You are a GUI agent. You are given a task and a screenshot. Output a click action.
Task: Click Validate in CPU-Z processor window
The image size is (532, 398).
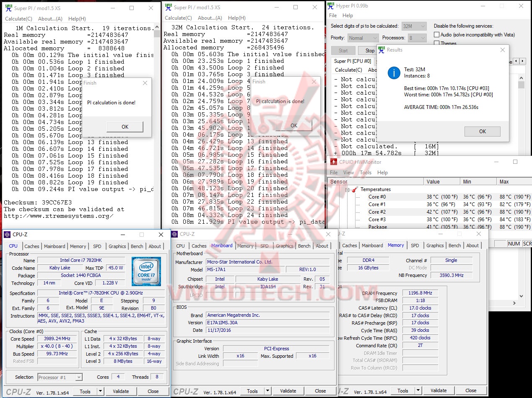click(121, 391)
